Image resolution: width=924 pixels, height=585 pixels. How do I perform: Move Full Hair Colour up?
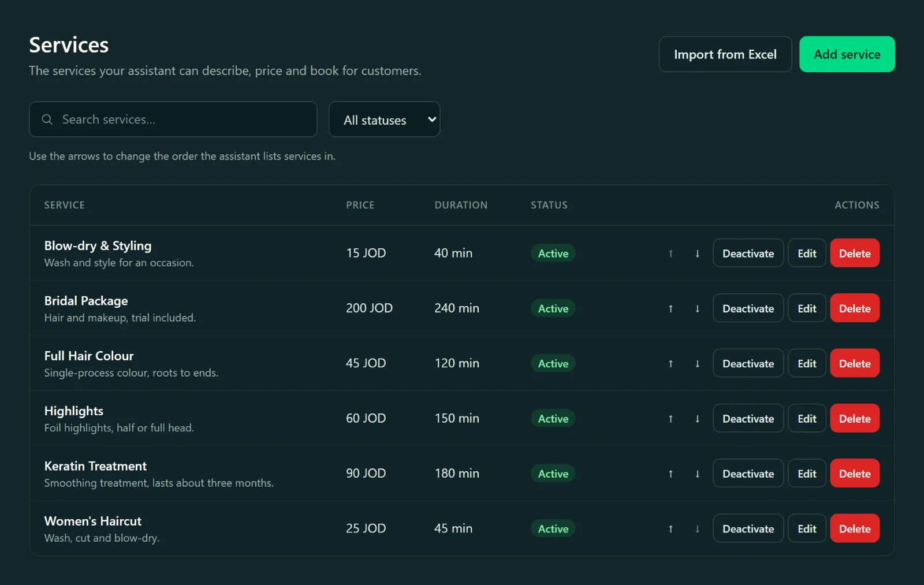click(670, 364)
